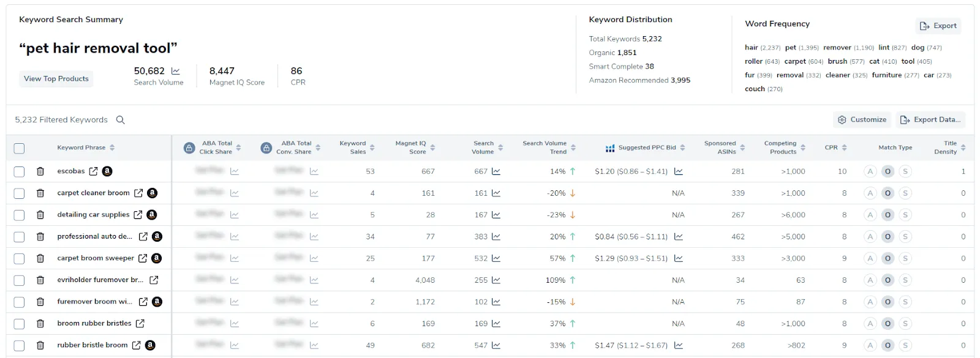Viewport: 980px width, 358px height.
Task: Check the escobas row checkbox
Action: tap(19, 171)
